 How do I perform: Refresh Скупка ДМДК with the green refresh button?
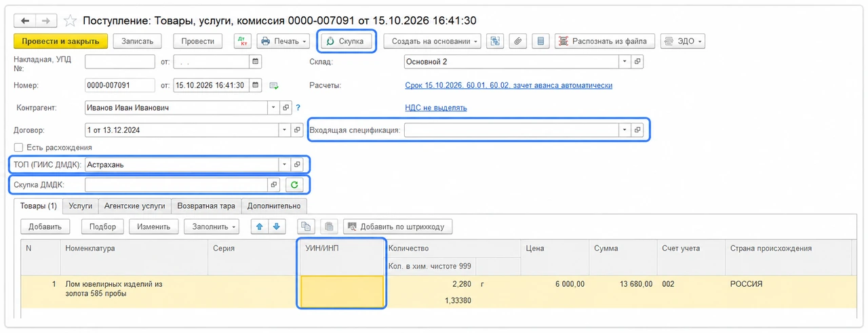294,184
